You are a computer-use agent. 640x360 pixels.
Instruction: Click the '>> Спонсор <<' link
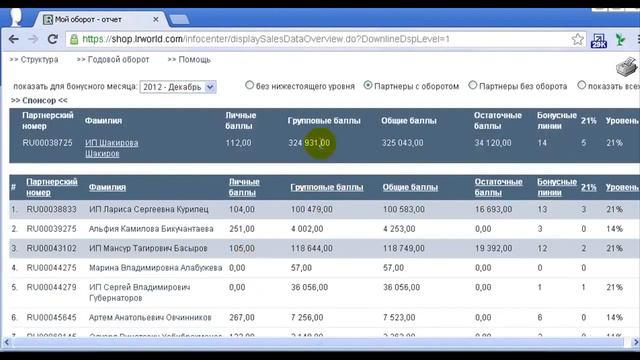[x=39, y=100]
